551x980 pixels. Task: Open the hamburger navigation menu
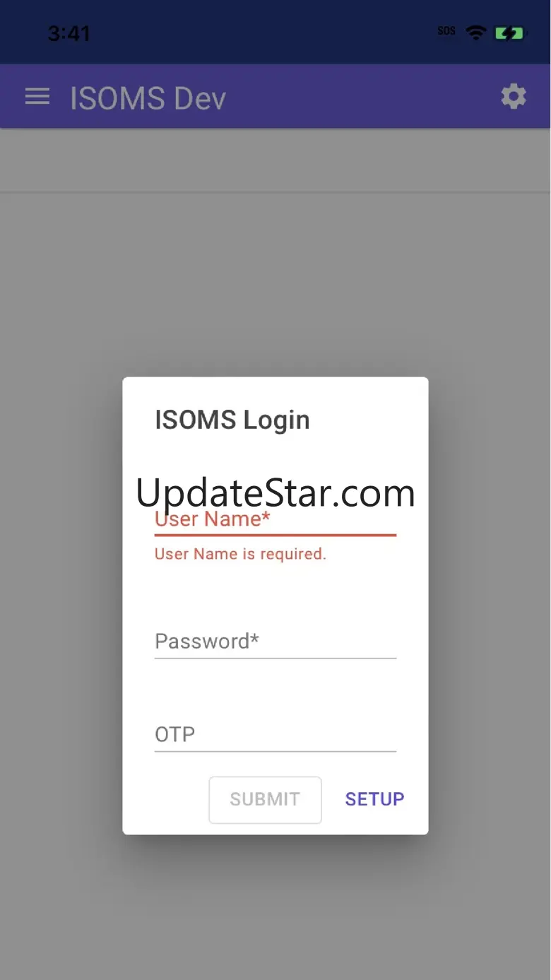coord(37,97)
